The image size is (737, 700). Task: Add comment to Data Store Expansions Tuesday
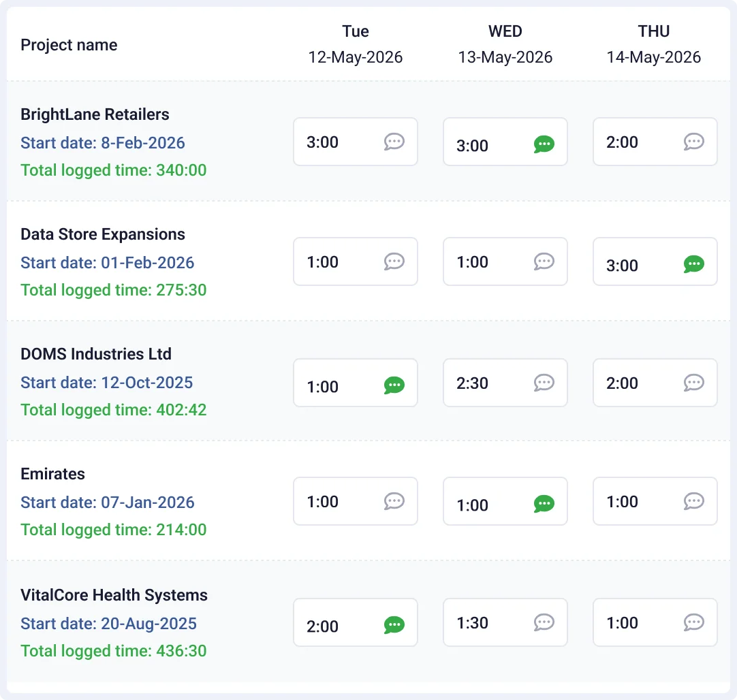[394, 261]
